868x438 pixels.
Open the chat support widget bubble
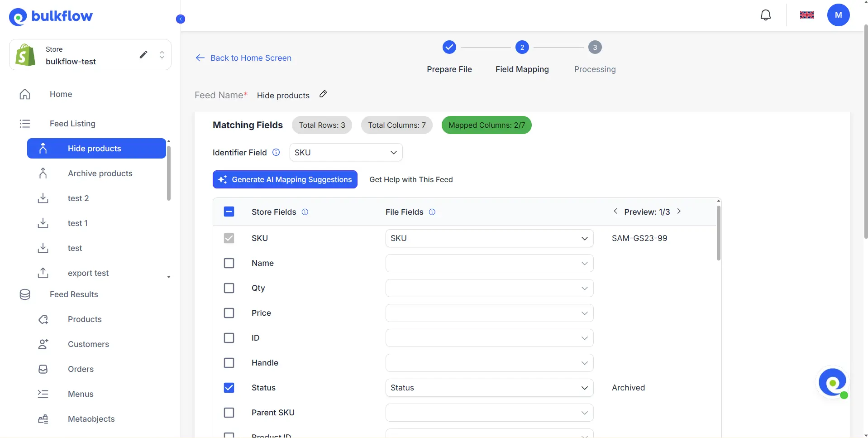point(833,383)
